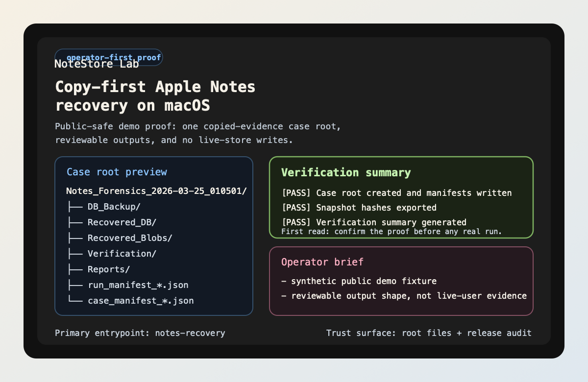Screen dimensions: 588x382
Task: Select the notes-recovery primary entrypoint text
Action: pos(140,333)
